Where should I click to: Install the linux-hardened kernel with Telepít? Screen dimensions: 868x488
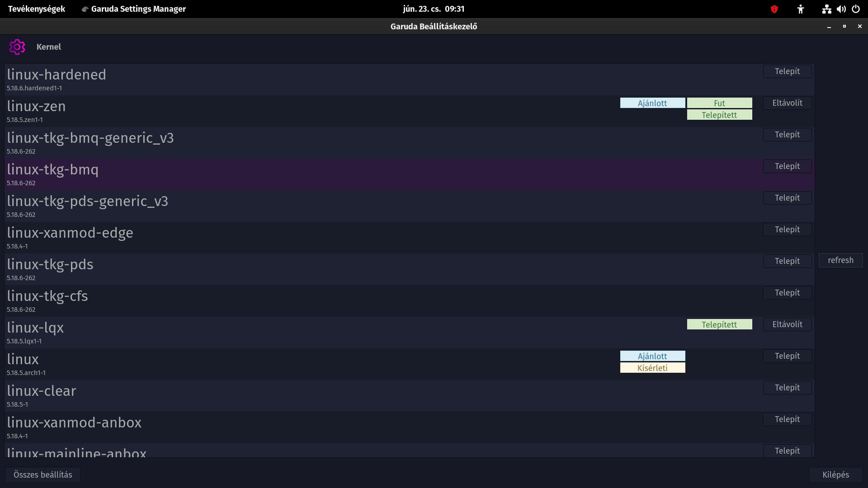(x=787, y=71)
